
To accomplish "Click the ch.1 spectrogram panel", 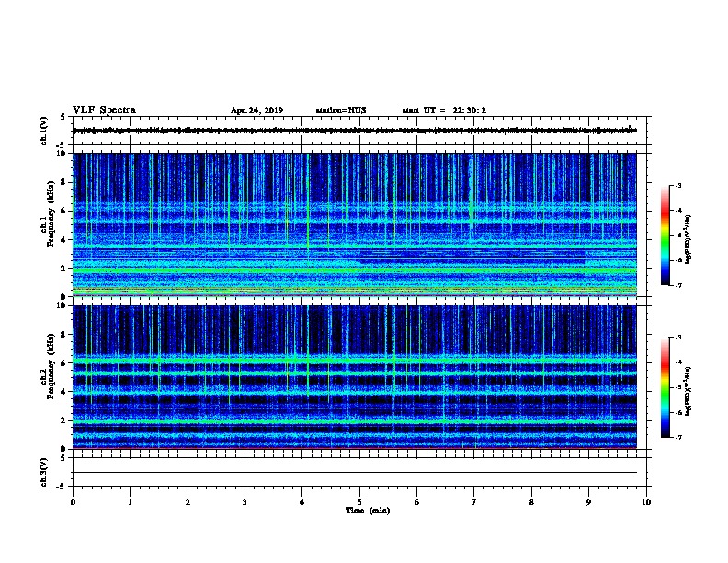I will pyautogui.click(x=355, y=224).
